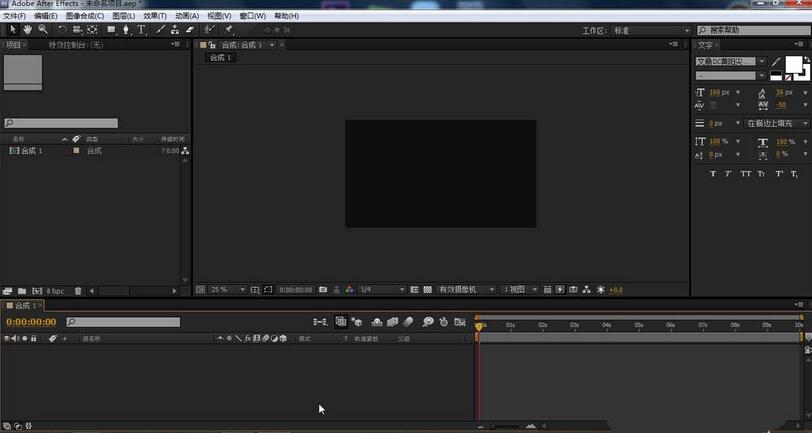This screenshot has width=812, height=433.
Task: Click the trash delete icon in project panel
Action: click(x=78, y=291)
